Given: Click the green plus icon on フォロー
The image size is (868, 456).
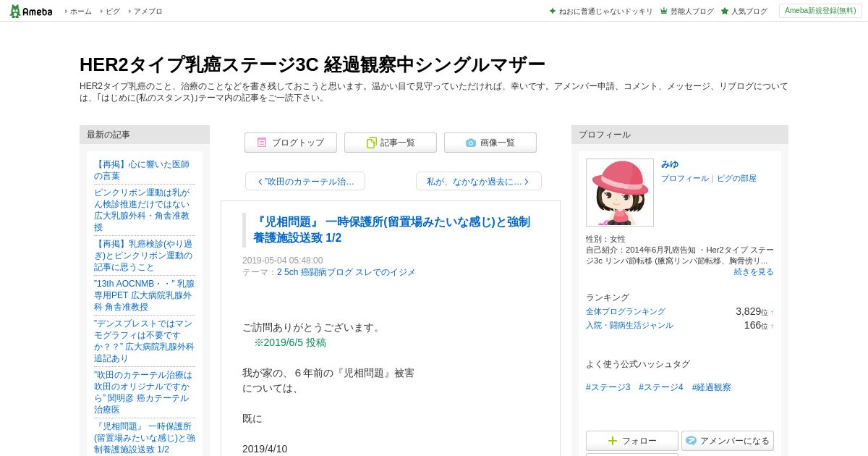Looking at the screenshot, I should (613, 441).
